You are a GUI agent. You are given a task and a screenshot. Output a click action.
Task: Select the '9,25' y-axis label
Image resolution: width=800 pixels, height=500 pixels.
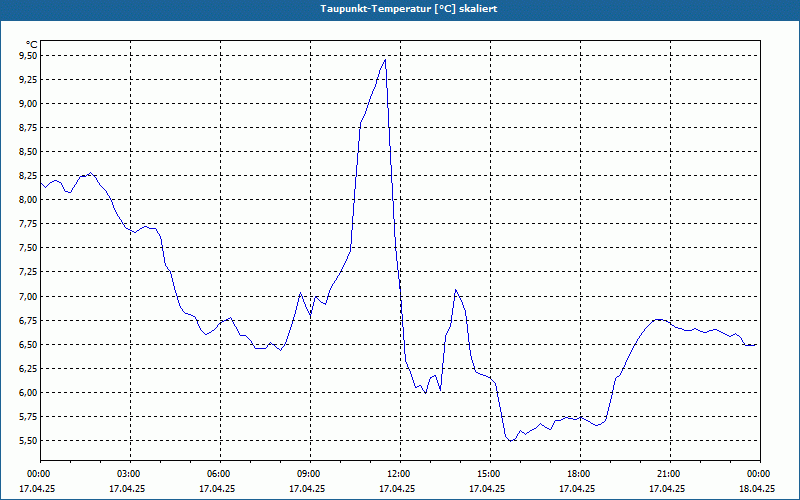[x=28, y=80]
